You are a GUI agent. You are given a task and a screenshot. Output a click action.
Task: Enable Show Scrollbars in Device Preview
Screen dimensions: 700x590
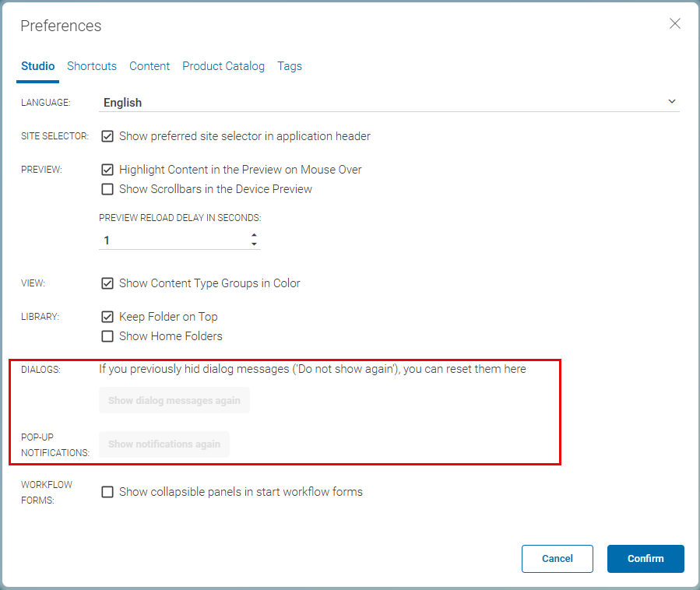point(107,189)
